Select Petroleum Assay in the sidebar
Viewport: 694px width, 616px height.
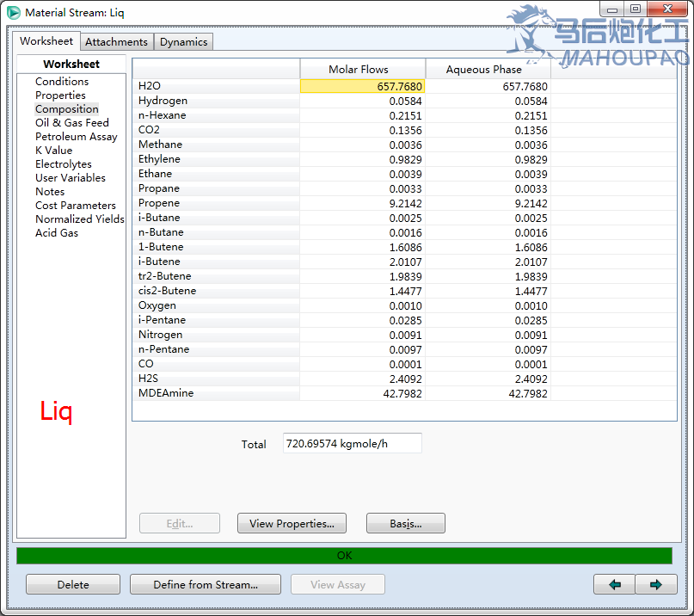(76, 137)
